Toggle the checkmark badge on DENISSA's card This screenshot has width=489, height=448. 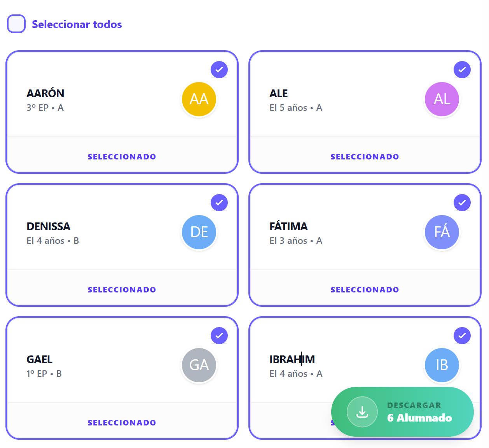tap(219, 203)
